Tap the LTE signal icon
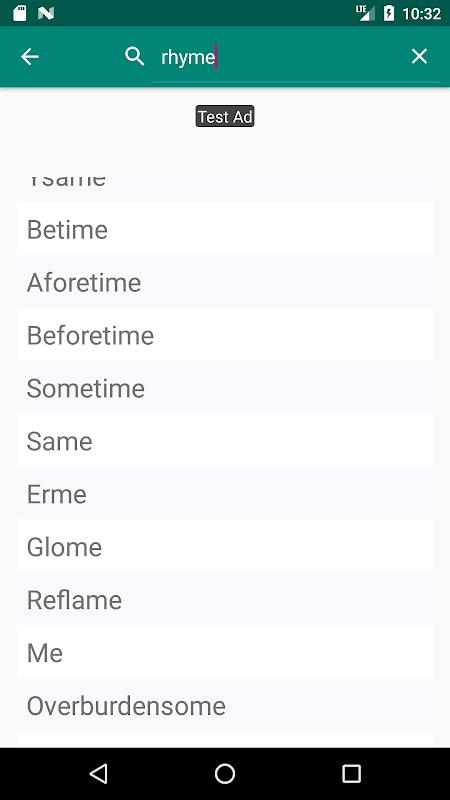The image size is (450, 800). coord(365,13)
